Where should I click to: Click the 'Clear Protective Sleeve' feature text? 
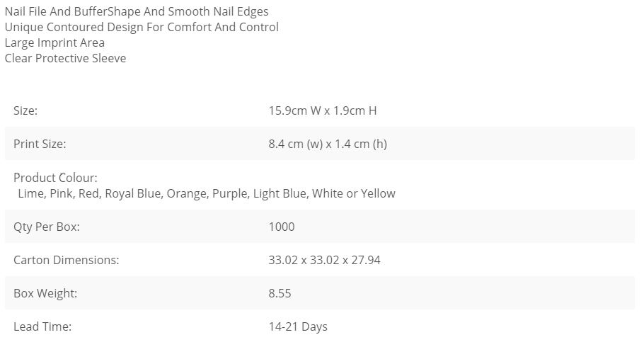tap(65, 58)
